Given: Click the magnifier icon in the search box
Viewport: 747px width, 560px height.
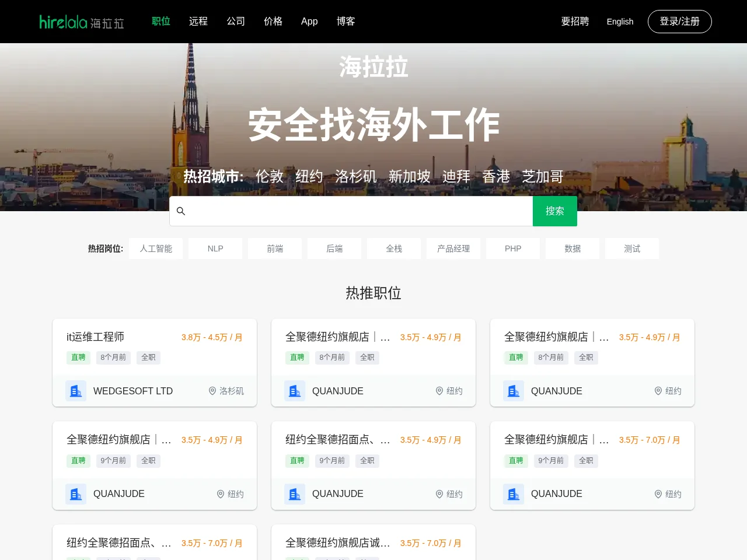Looking at the screenshot, I should 181,211.
